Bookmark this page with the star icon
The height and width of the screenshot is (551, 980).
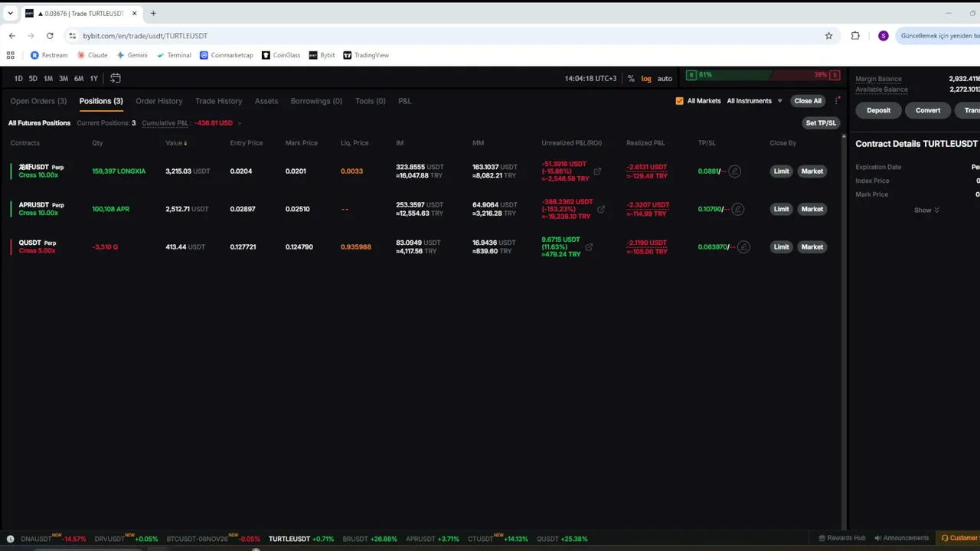point(828,36)
